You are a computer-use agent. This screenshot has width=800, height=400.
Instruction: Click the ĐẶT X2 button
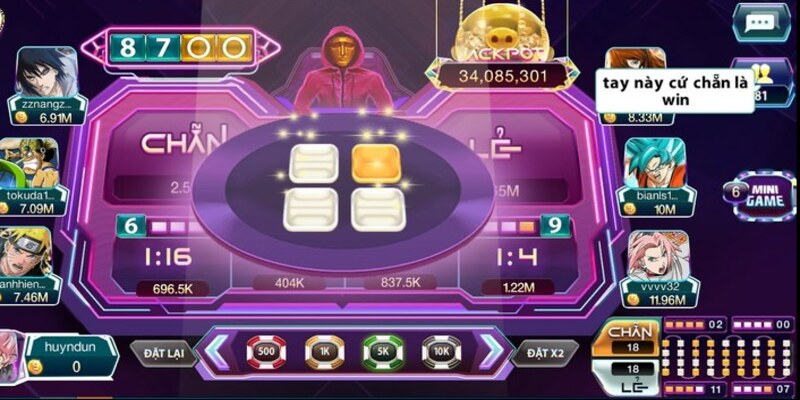coord(545,353)
